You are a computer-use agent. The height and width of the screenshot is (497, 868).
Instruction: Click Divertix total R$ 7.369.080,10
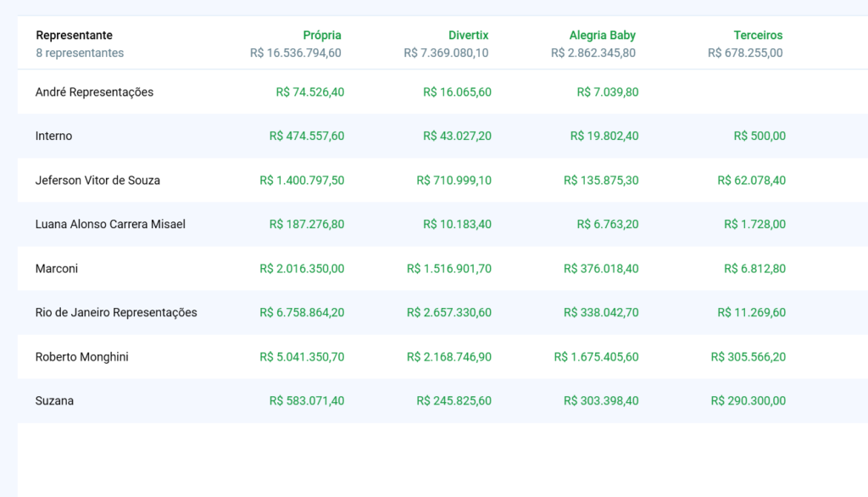[x=446, y=53]
